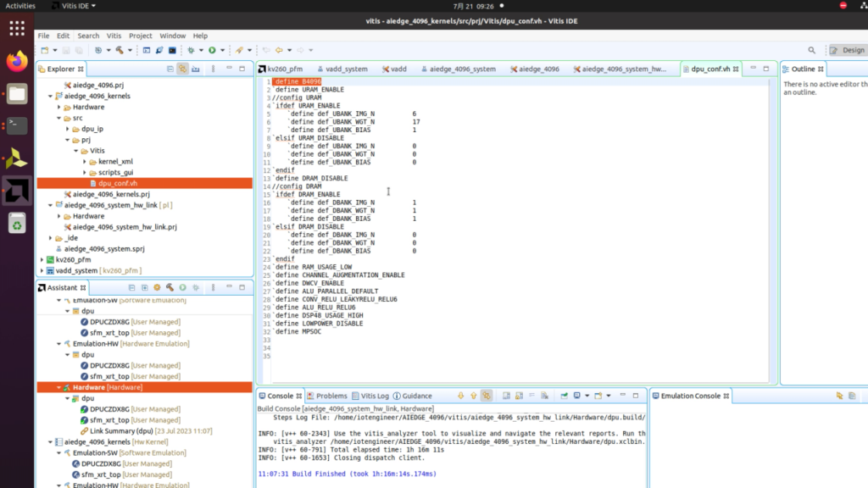The height and width of the screenshot is (488, 868).
Task: Click the settings gear in Assistant toolbar
Action: 157,287
